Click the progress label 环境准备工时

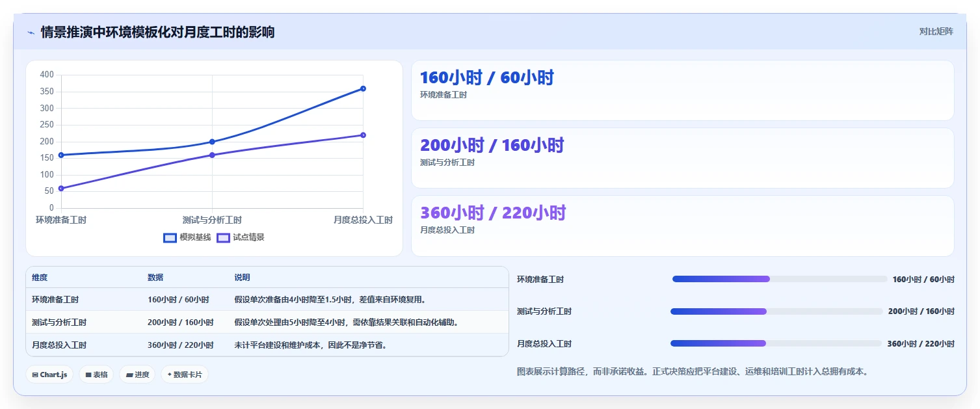(540, 280)
